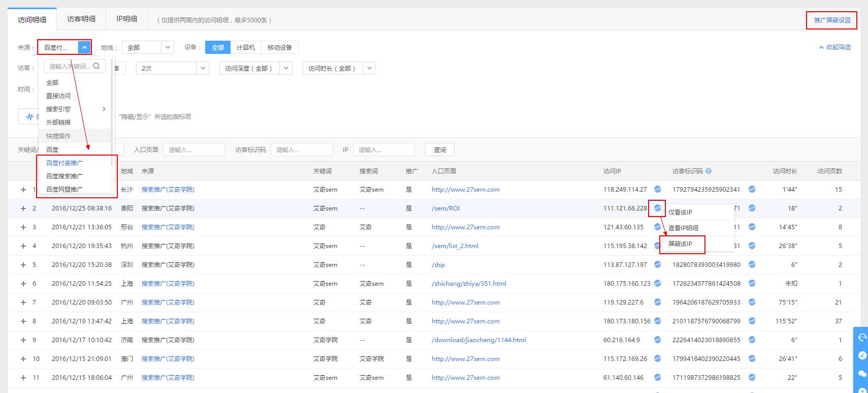
Task: Click the WeChat icon in side panel
Action: [862, 374]
